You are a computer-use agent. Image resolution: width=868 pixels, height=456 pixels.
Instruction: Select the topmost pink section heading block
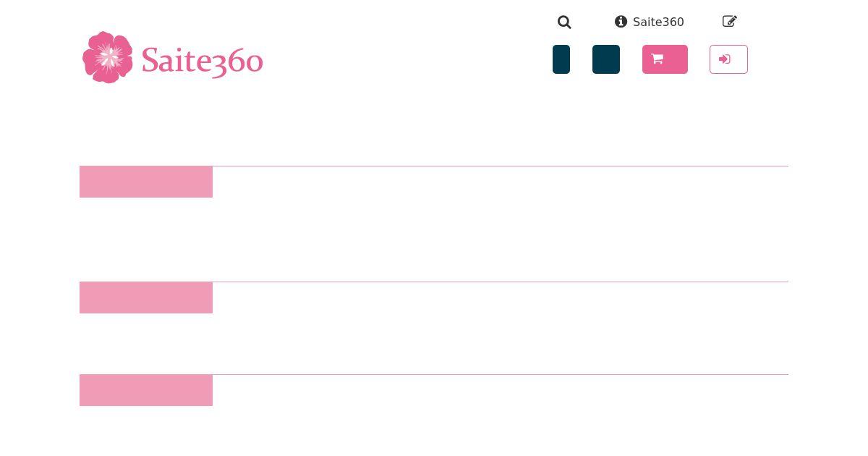146,182
